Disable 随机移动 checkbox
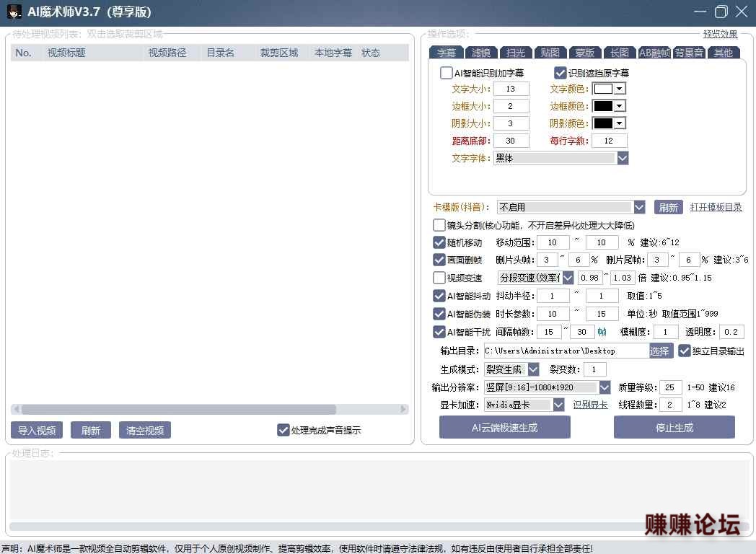This screenshot has height=554, width=756. pos(439,242)
